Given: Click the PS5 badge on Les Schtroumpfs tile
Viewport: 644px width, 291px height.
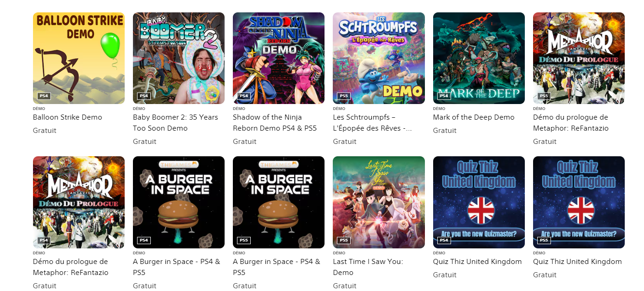Looking at the screenshot, I should 343,96.
